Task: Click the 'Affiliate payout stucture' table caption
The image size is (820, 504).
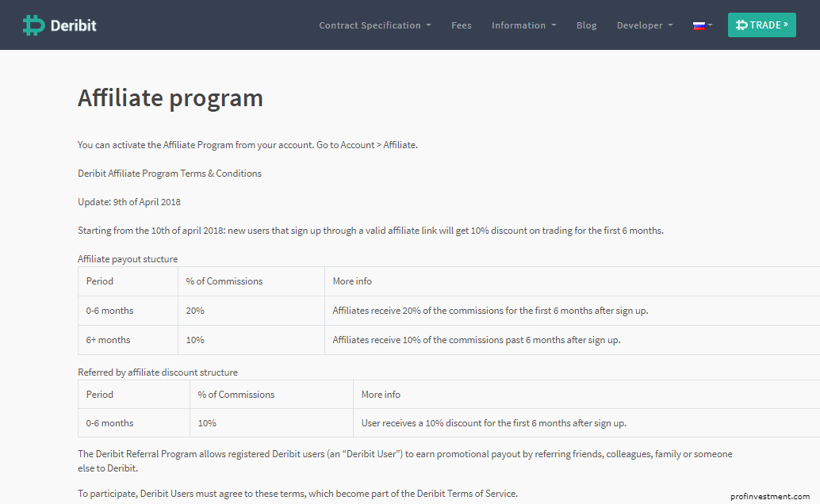Action: [128, 259]
